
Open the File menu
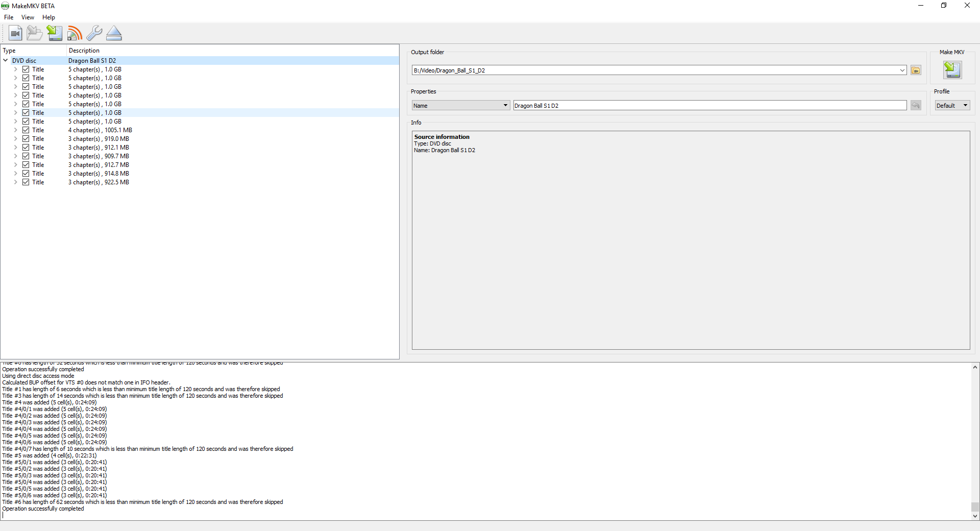[x=9, y=17]
